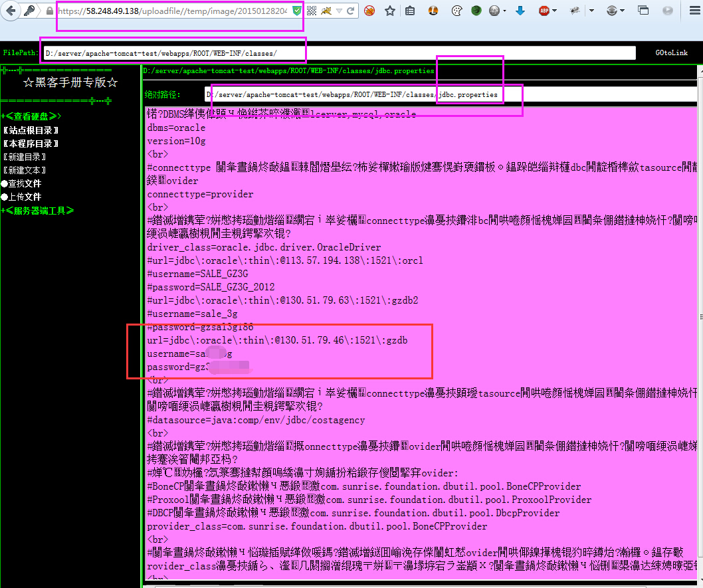The width and height of the screenshot is (703, 588).
Task: Open 站点根目录 site root directory link
Action: coord(31,130)
